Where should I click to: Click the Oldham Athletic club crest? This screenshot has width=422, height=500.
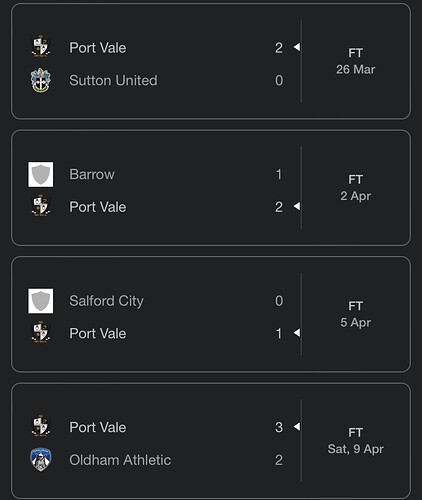41,460
